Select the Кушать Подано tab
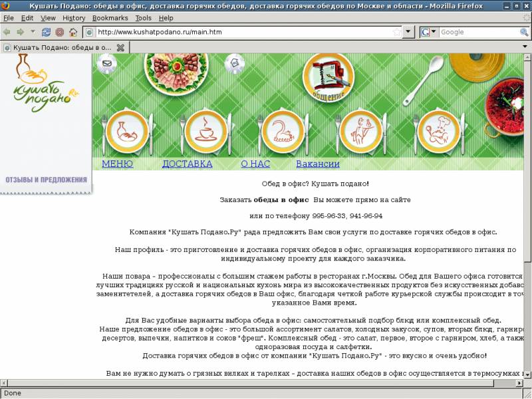Image resolution: width=532 pixels, height=399 pixels. pos(64,47)
